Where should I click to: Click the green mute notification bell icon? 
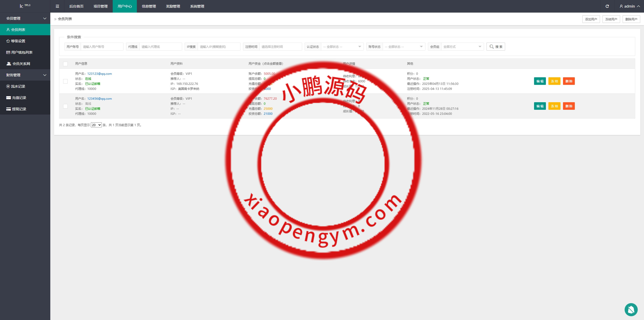[631, 309]
